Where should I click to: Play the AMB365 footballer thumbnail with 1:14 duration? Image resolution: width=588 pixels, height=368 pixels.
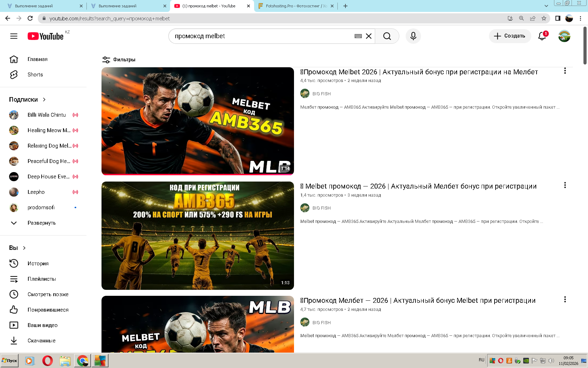tap(198, 121)
